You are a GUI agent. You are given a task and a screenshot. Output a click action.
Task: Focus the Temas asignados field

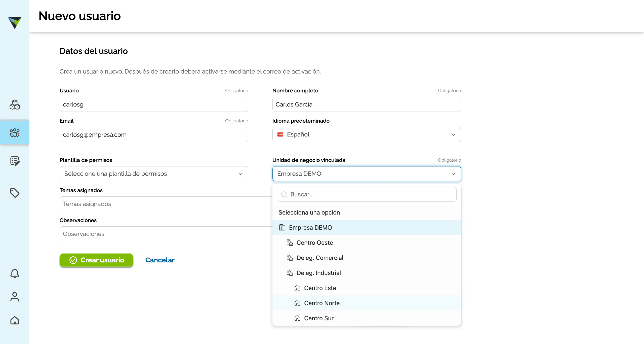click(x=166, y=204)
